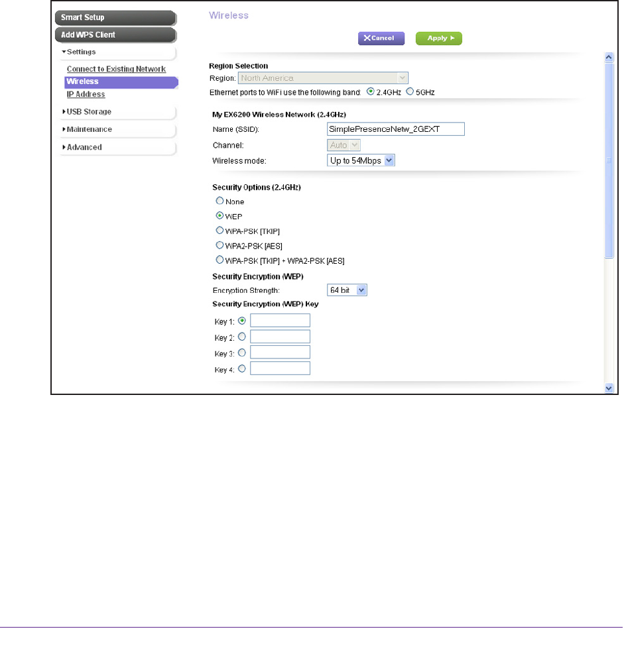The image size is (624, 672).
Task: Select WPA-PSK [TKIP] security option
Action: [219, 231]
